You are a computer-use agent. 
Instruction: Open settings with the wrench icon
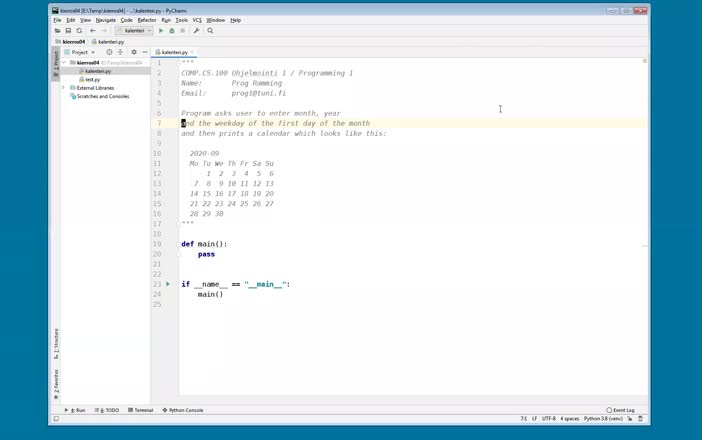pyautogui.click(x=196, y=31)
